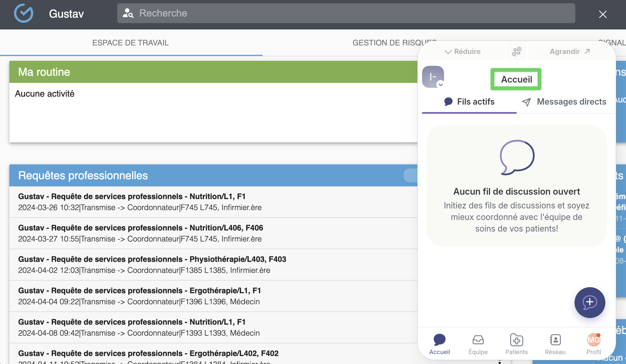Clear the search with the X button
This screenshot has height=364, width=626.
tap(603, 14)
